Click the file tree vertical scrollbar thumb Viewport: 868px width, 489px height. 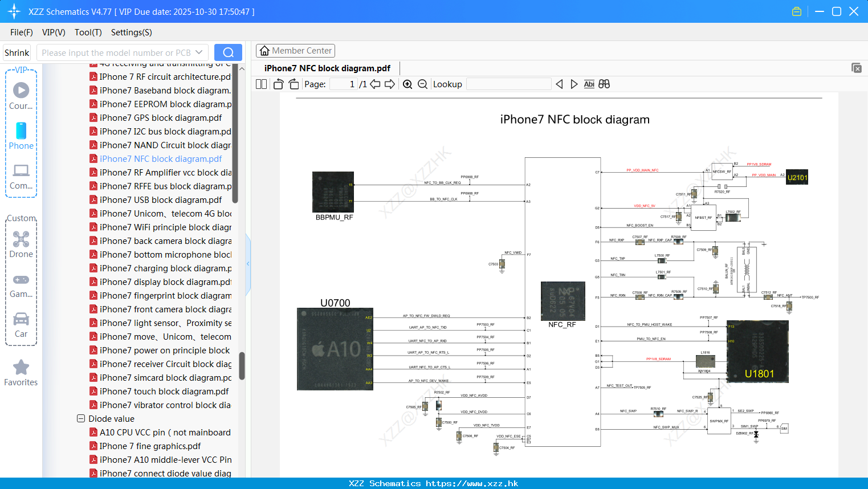pyautogui.click(x=242, y=366)
